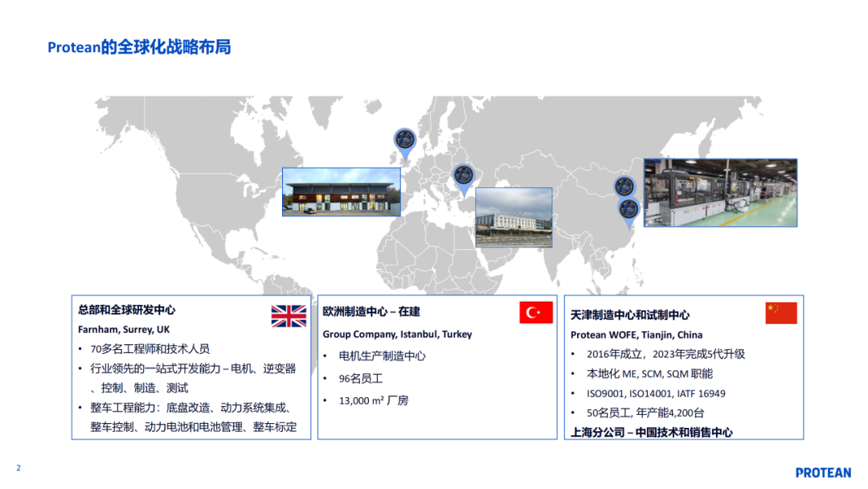Screen dimensions: 868x489
Task: Click the UK map pin icon
Action: pyautogui.click(x=404, y=143)
